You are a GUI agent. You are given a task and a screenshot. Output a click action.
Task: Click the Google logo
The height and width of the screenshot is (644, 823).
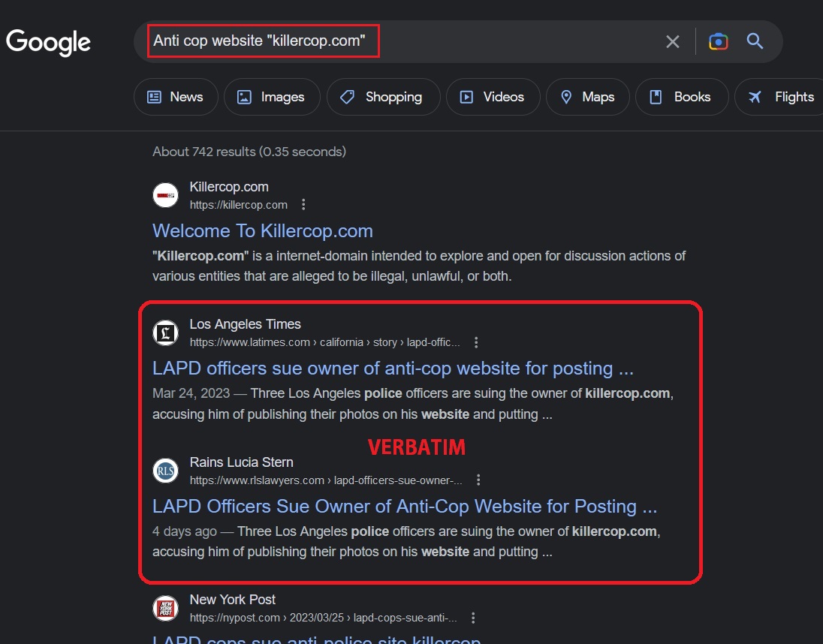click(x=48, y=42)
